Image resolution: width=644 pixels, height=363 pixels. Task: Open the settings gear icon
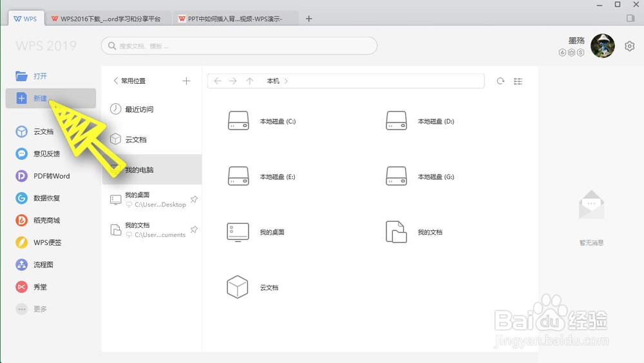[629, 46]
